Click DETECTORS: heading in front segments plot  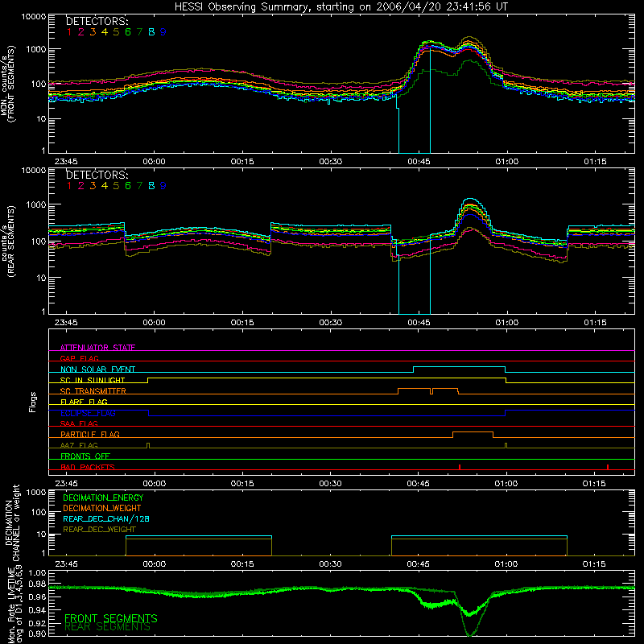pos(97,21)
